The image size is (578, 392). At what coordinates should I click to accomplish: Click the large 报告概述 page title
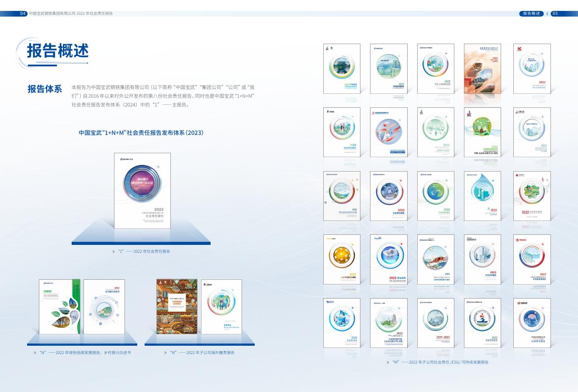(58, 51)
